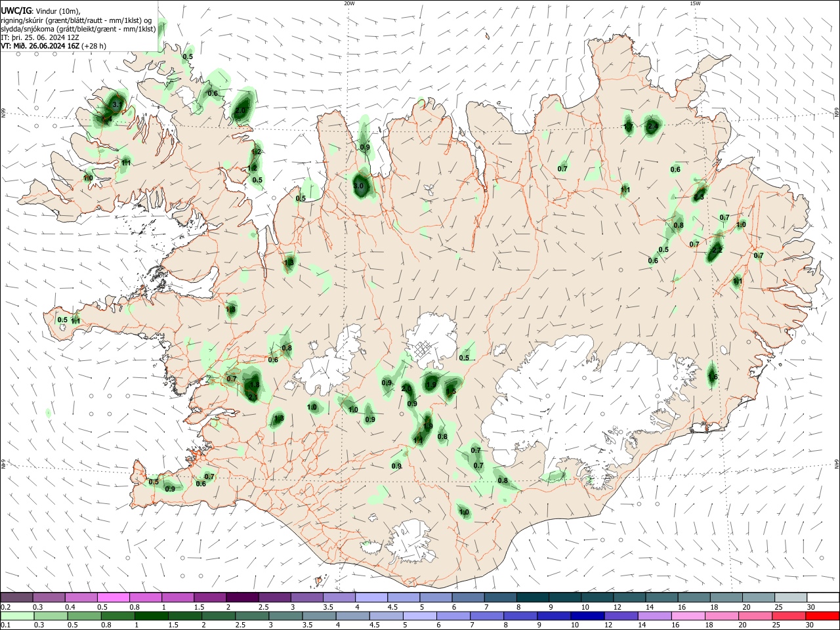
Task: Click the white swatch ending the upper legend row
Action: click(823, 597)
